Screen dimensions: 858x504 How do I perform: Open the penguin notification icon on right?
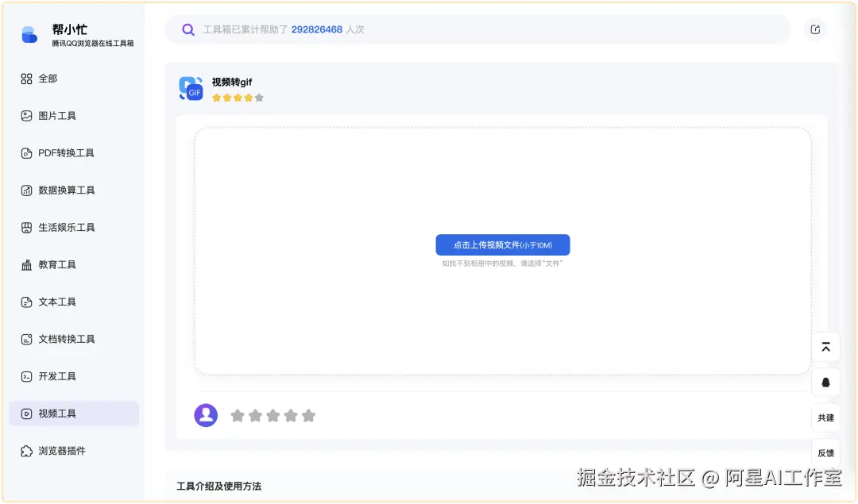tap(825, 382)
